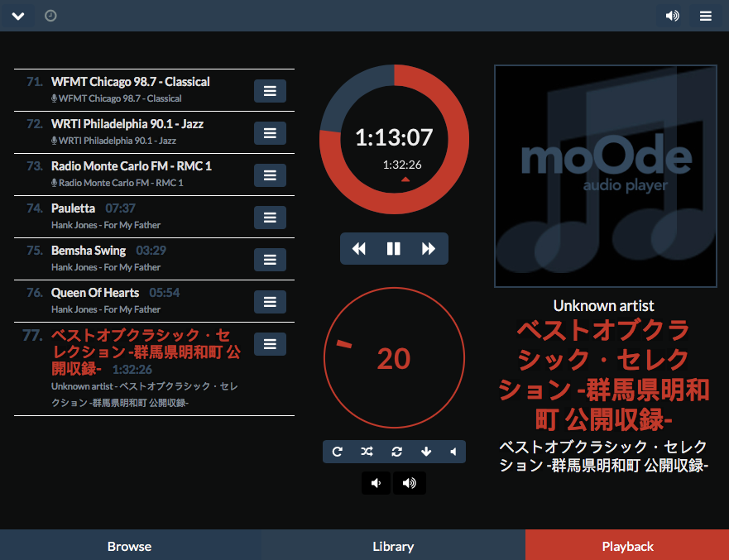This screenshot has width=729, height=560.
Task: Select the red highlighted track 77 title
Action: tap(146, 352)
